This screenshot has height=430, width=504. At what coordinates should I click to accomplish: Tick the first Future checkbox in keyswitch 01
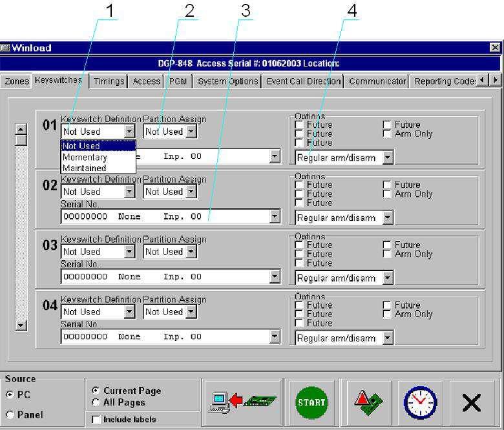pyautogui.click(x=299, y=125)
